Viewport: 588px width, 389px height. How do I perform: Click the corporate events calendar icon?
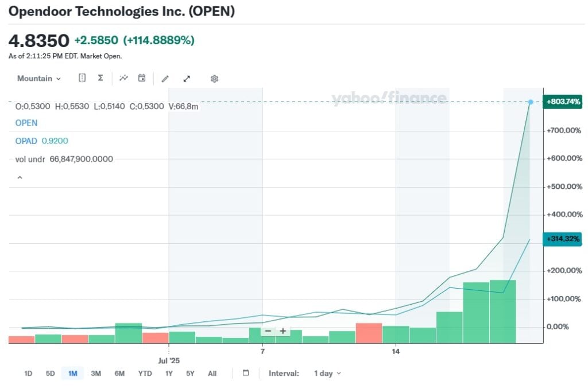(x=142, y=78)
